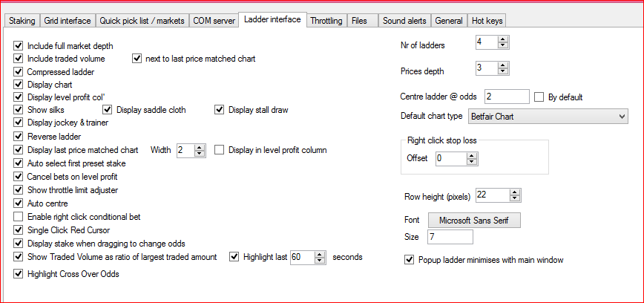Enable right click conditional bet

[x=19, y=217]
